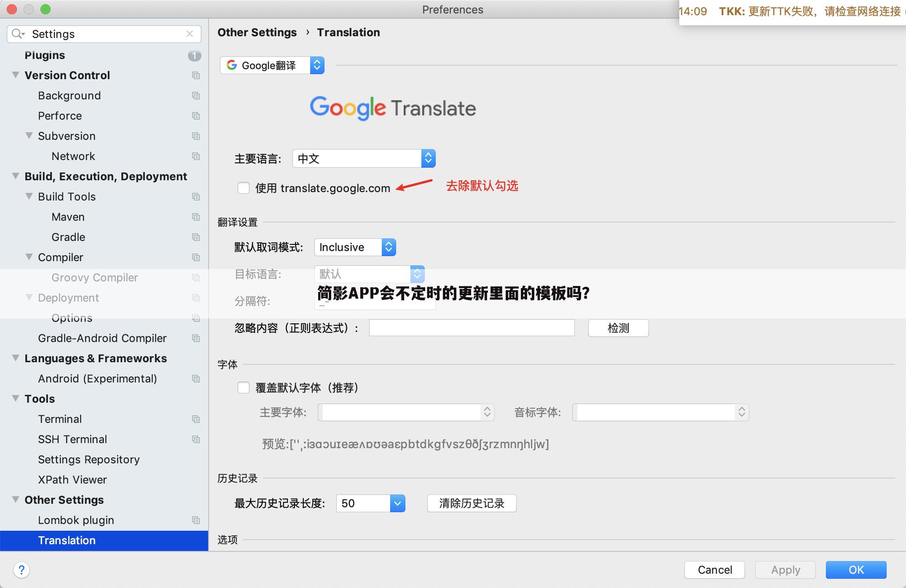Click project-level icon beside Maven
The height and width of the screenshot is (588, 906).
(196, 217)
